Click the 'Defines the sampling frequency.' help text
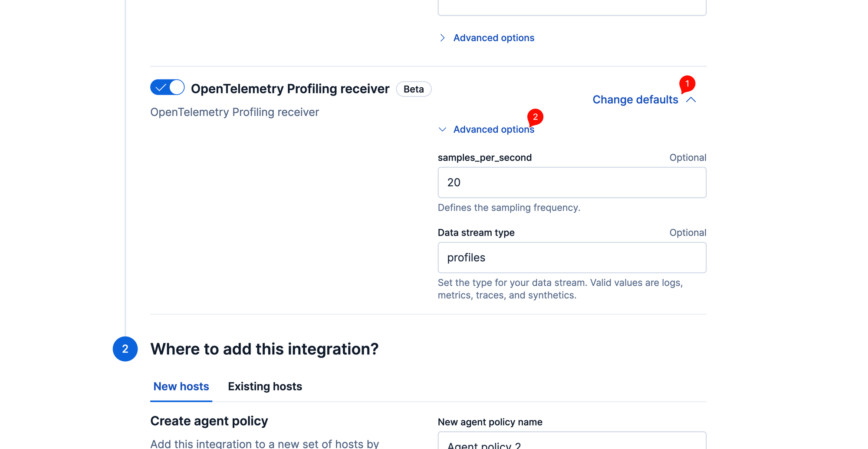 509,208
